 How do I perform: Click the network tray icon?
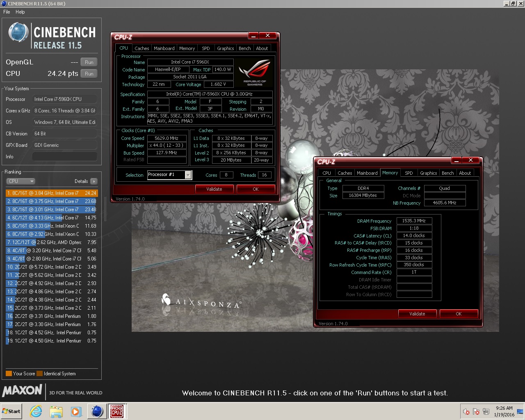tap(486, 411)
